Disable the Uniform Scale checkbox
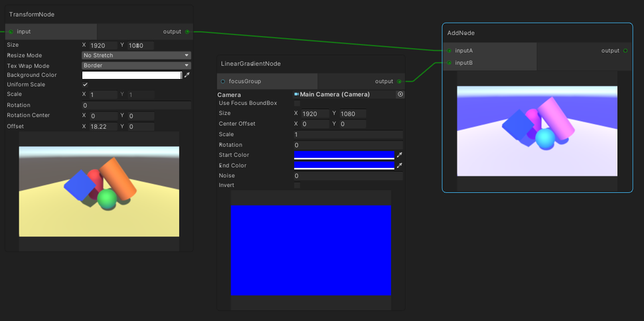Viewport: 644px width, 321px height. [x=85, y=85]
